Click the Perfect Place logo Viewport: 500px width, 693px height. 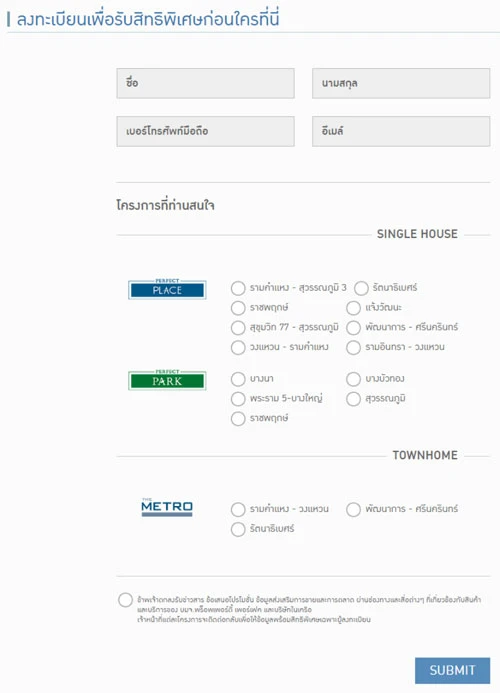pyautogui.click(x=167, y=289)
